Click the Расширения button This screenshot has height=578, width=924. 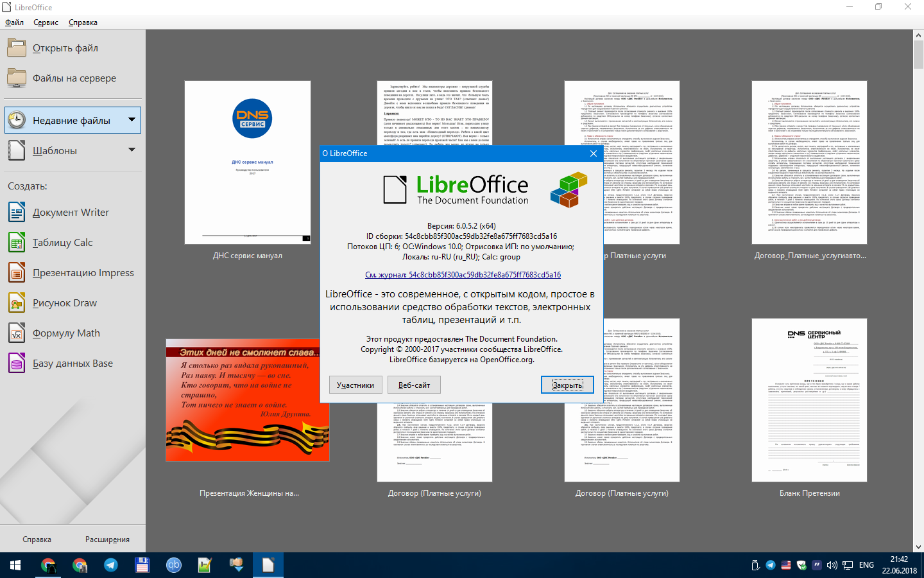click(x=107, y=539)
